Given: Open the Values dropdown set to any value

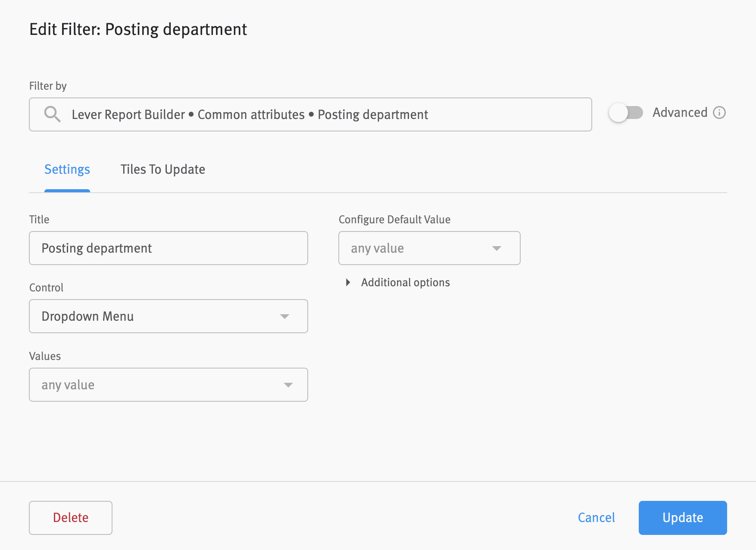Looking at the screenshot, I should pos(168,384).
